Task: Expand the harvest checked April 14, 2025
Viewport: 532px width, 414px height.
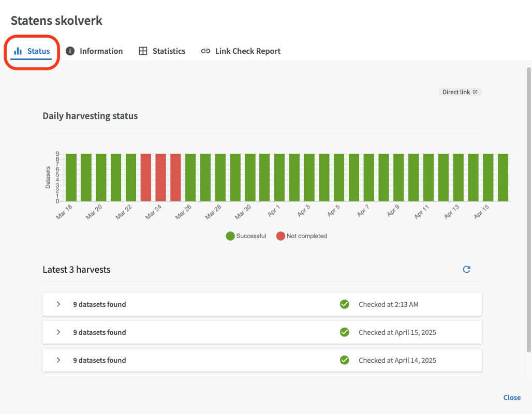Action: (58, 360)
